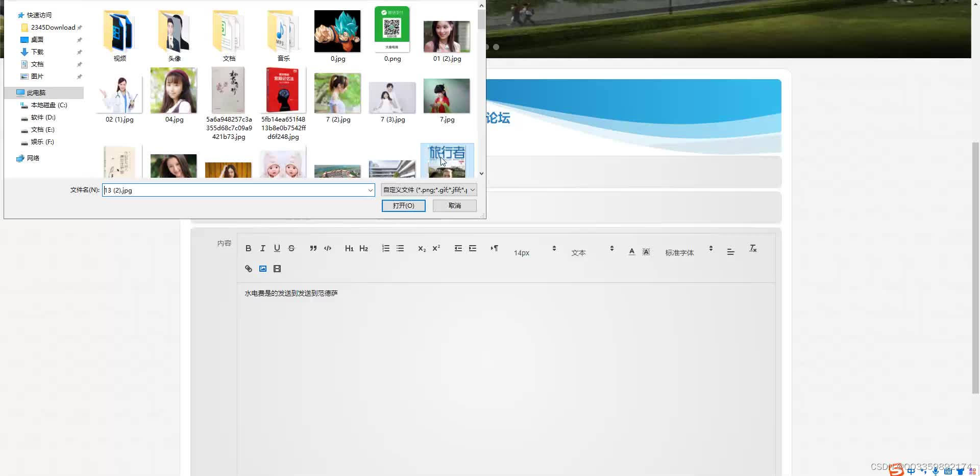Select file 5a6a948257c3a355d68c7c09a9421b73.jpg
The height and width of the screenshot is (476, 980).
[229, 104]
